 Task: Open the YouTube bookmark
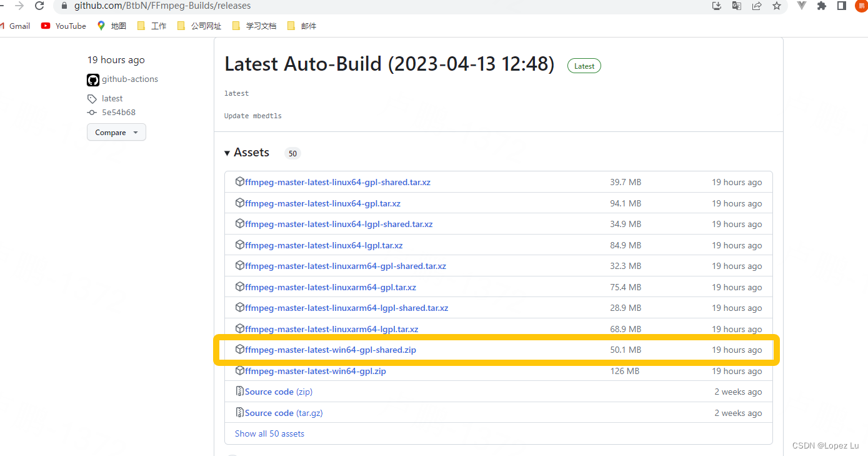coord(64,26)
